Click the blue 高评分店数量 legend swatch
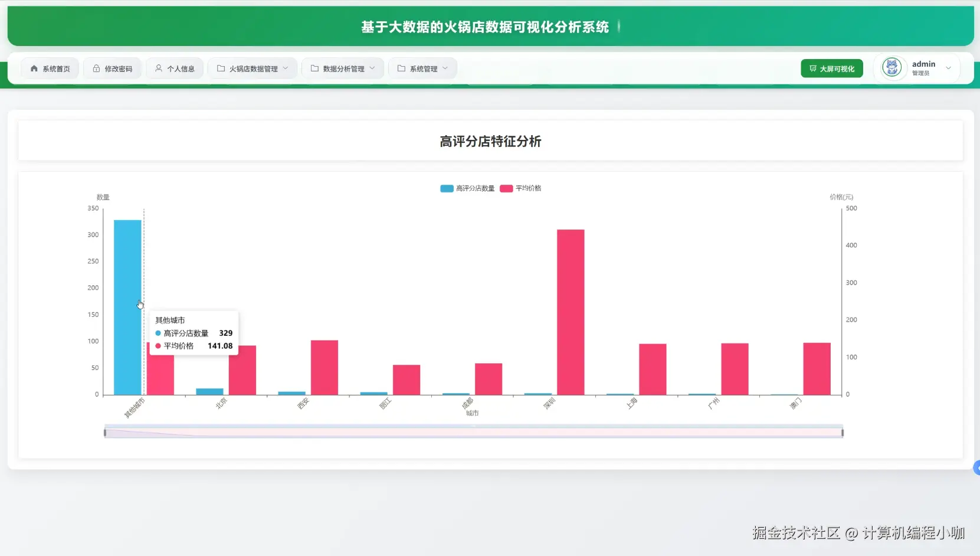The width and height of the screenshot is (980, 556). pos(447,188)
